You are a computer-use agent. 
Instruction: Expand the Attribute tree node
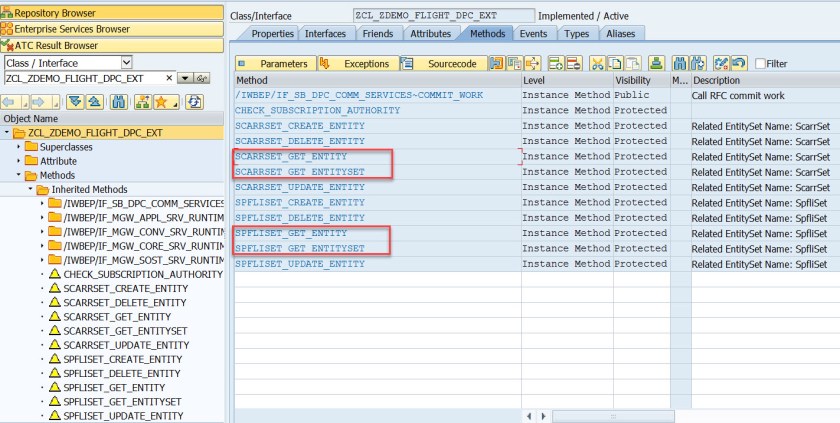18,161
